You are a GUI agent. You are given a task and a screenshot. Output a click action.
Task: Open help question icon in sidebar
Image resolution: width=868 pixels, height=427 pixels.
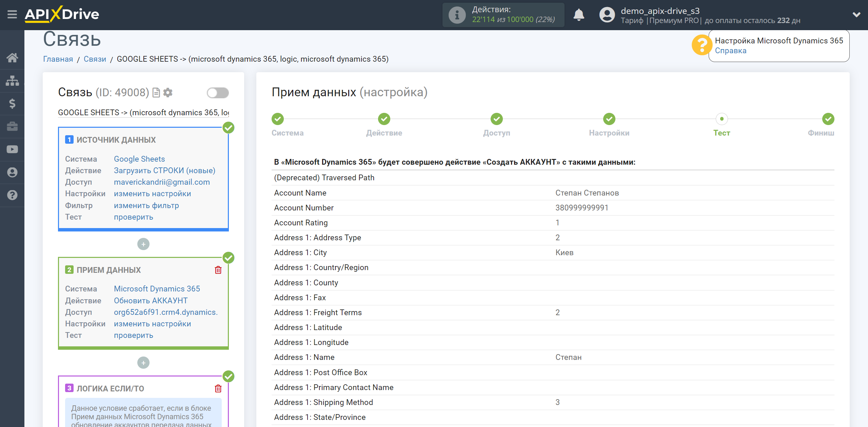click(x=12, y=195)
